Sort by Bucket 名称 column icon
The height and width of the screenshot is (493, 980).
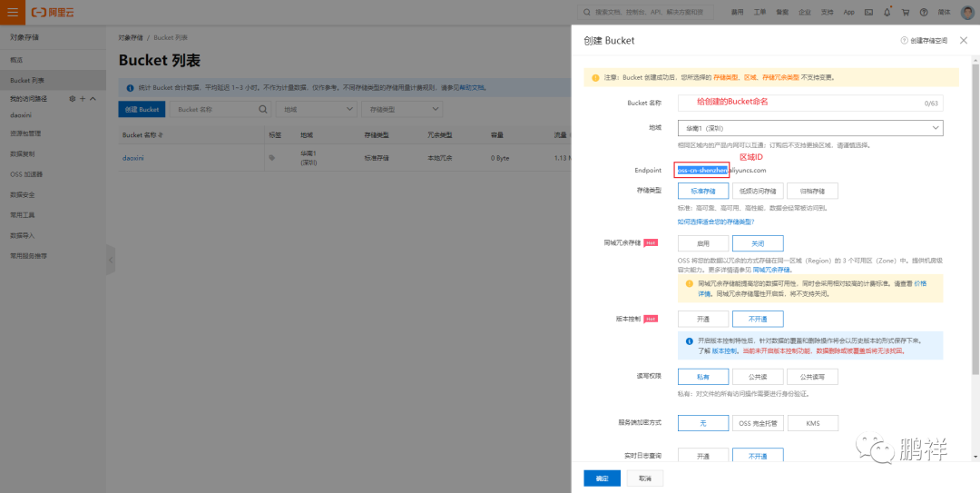161,134
